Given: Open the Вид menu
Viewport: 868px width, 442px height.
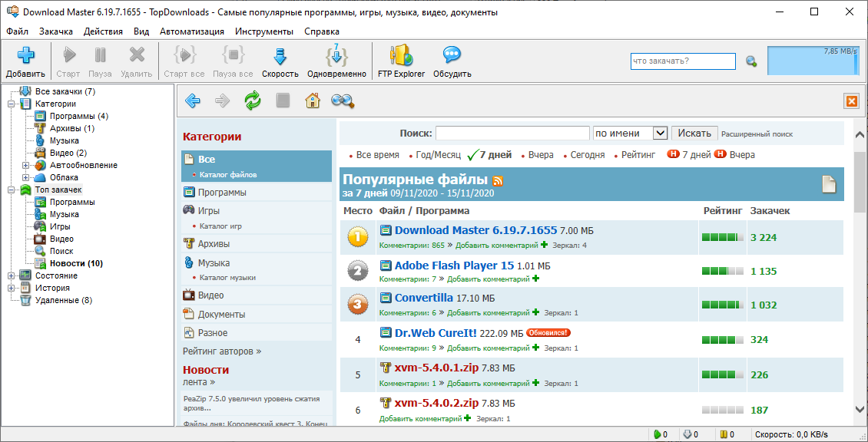Looking at the screenshot, I should pyautogui.click(x=141, y=31).
